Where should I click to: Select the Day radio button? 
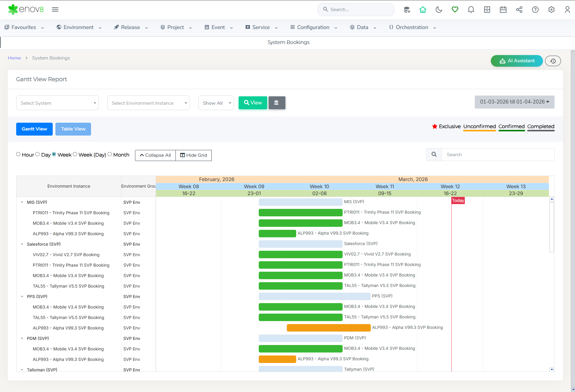coord(37,154)
